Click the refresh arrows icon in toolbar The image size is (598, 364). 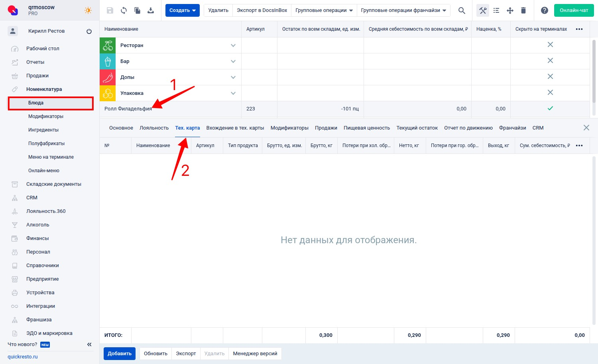click(x=124, y=10)
